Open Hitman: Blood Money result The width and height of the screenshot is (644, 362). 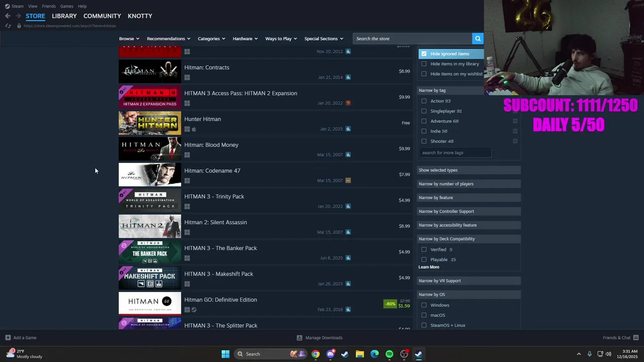point(265,149)
